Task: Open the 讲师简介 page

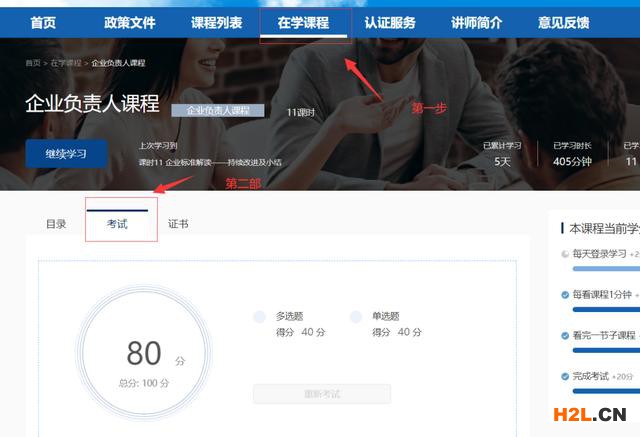Action: (x=478, y=22)
